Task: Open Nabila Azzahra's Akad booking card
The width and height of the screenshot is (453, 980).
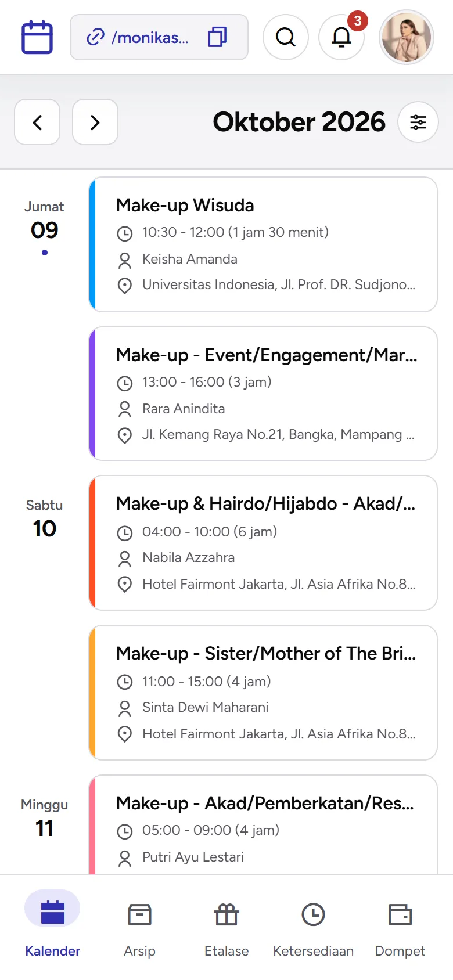Action: point(263,543)
